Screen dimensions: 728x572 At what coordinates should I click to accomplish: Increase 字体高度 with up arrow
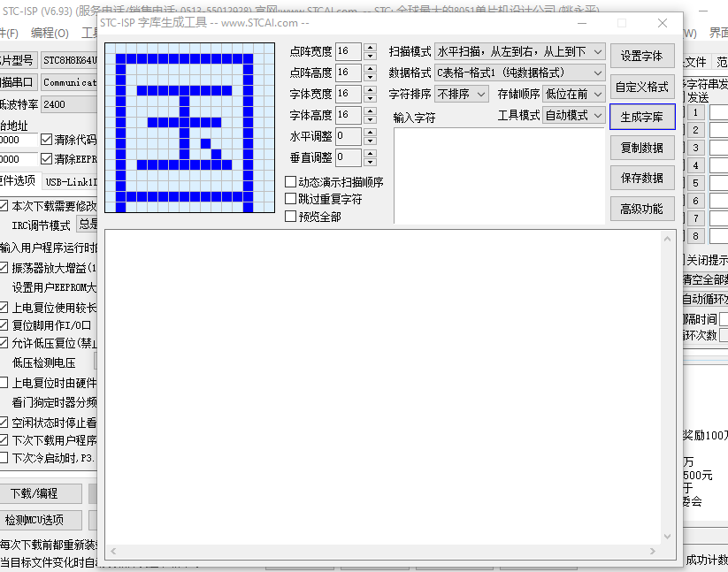pyautogui.click(x=370, y=111)
